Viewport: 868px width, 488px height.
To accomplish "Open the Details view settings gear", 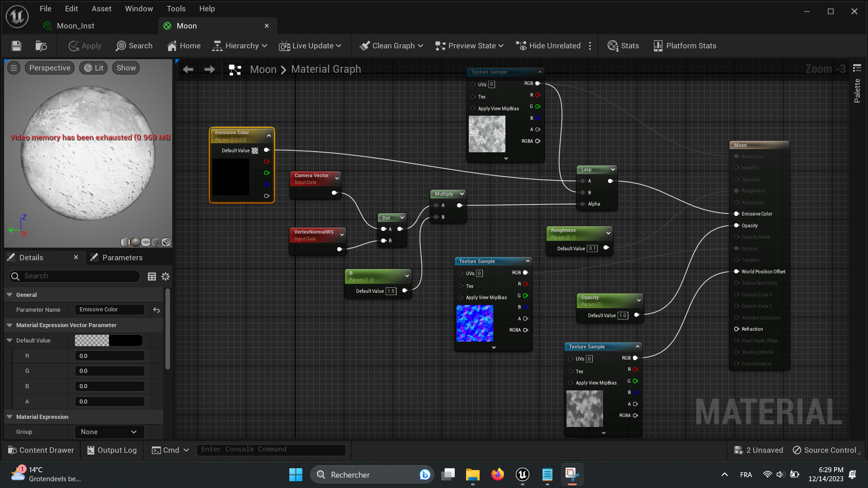I will [165, 277].
